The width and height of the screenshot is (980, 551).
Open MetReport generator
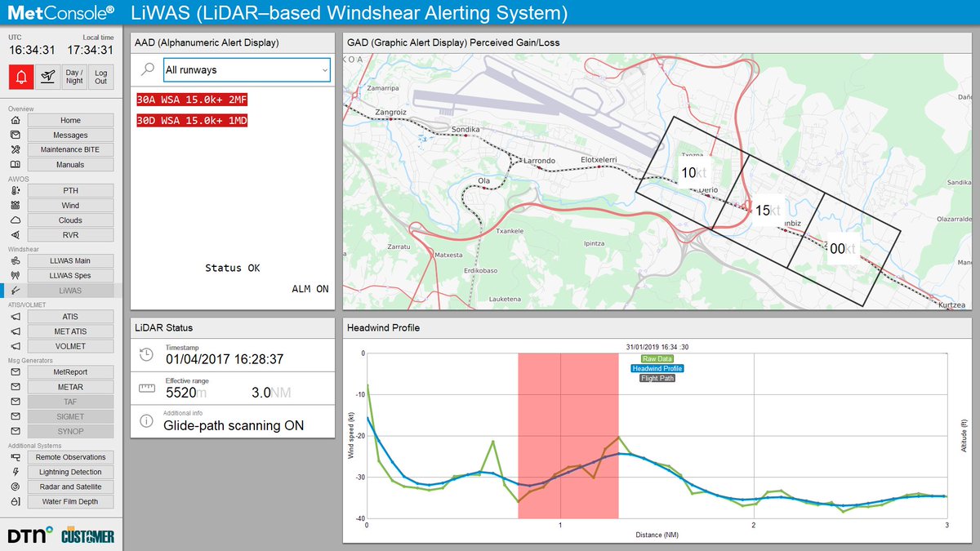(70, 371)
